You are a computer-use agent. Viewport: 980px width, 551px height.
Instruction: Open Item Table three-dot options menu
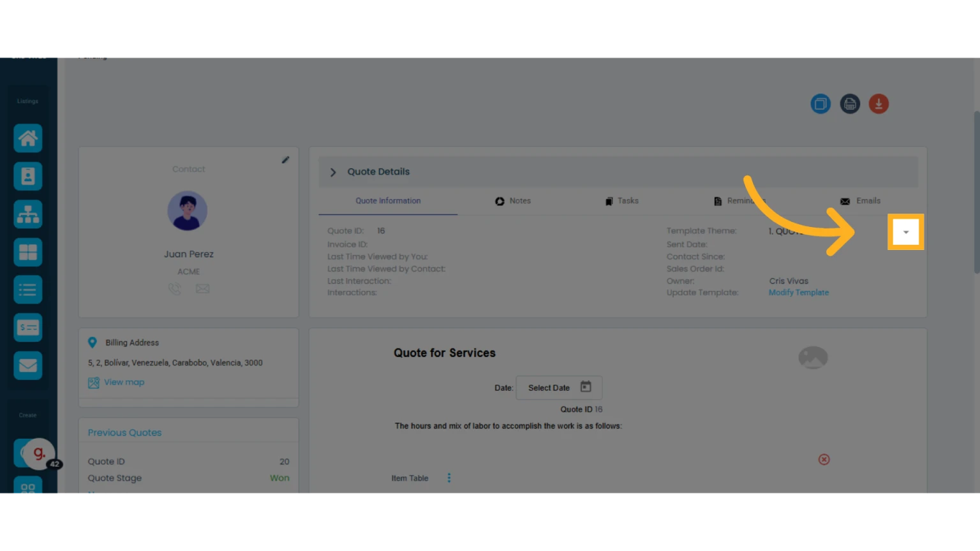449,478
